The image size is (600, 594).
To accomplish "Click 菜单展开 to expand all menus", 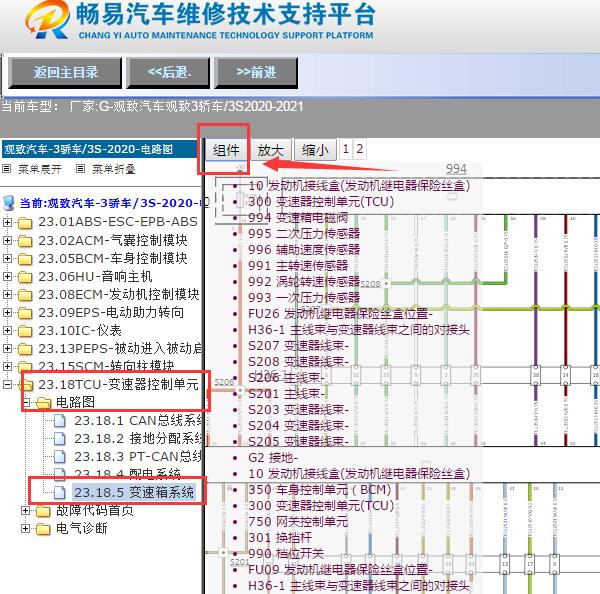I will (x=40, y=169).
